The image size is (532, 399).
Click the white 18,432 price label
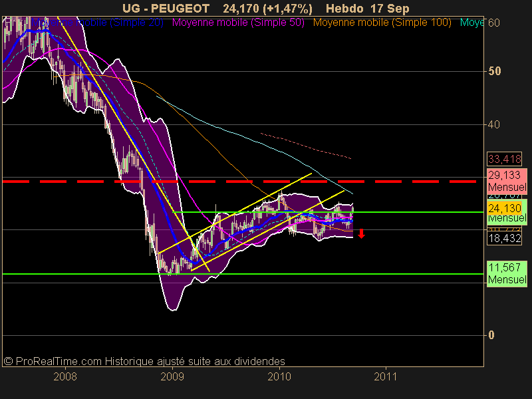[505, 238]
